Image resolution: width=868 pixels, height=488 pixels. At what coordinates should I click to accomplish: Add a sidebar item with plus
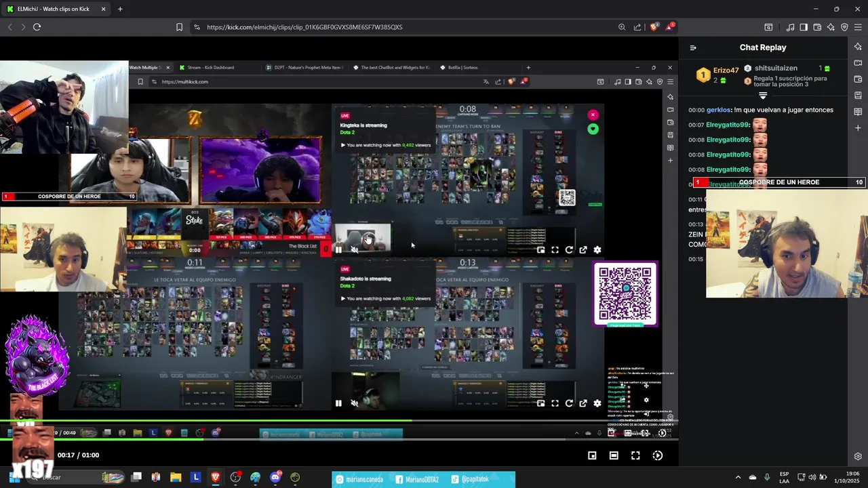pos(858,127)
